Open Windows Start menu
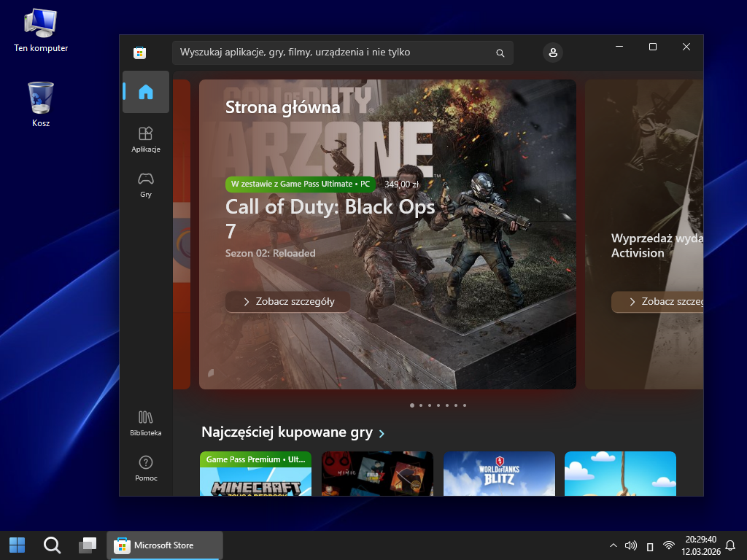Image resolution: width=747 pixels, height=560 pixels. 17,545
